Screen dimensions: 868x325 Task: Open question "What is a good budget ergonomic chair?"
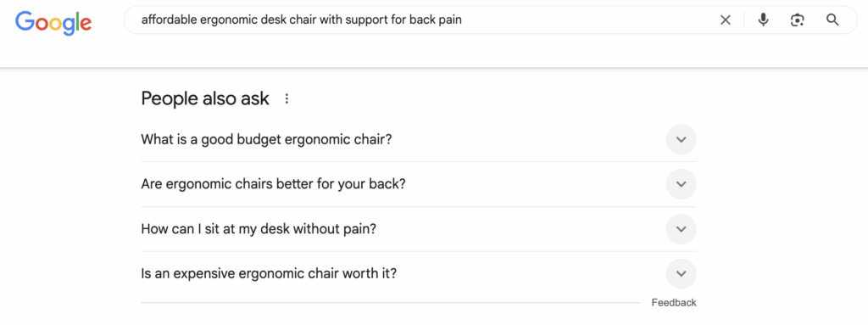[x=419, y=139]
